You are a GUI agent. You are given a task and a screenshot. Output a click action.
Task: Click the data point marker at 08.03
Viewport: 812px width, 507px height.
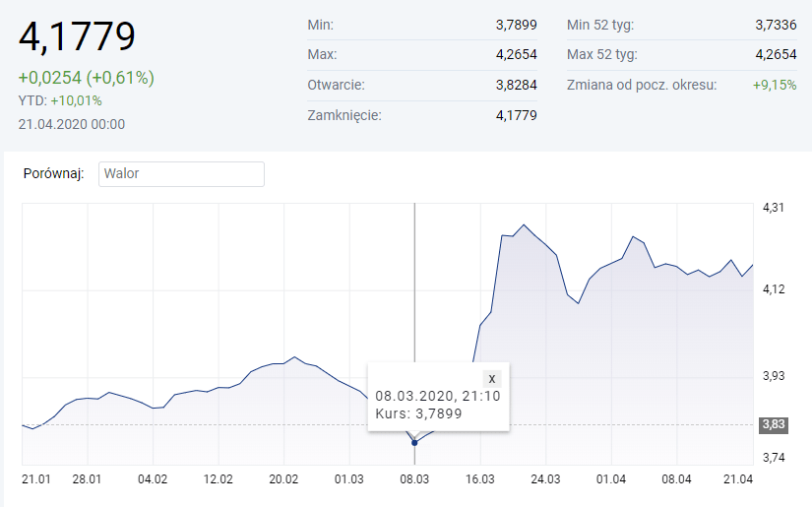click(414, 443)
